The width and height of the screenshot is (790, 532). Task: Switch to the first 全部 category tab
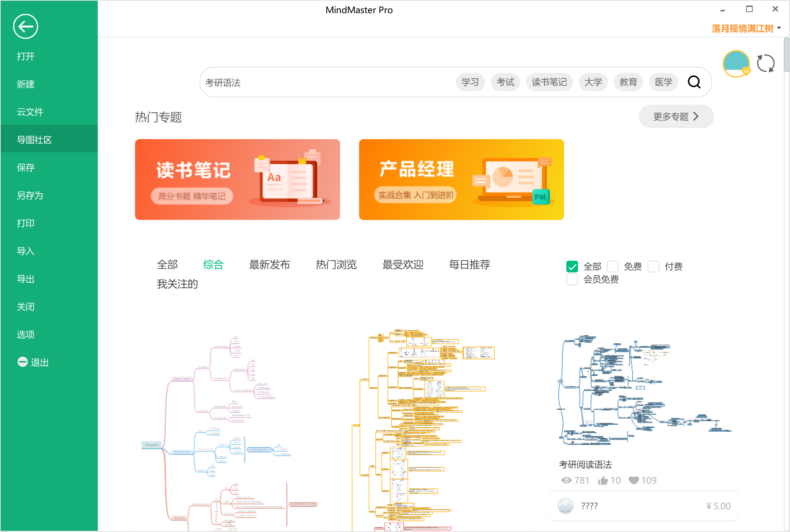167,264
